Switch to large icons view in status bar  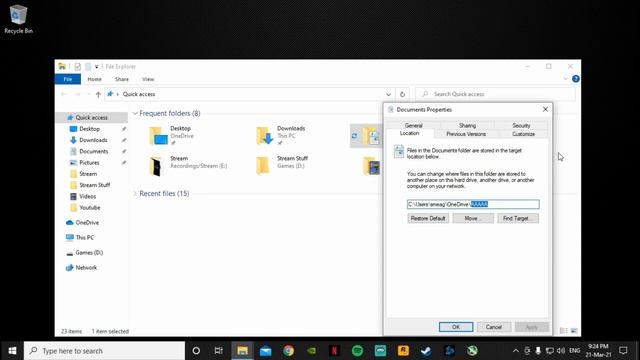point(574,331)
